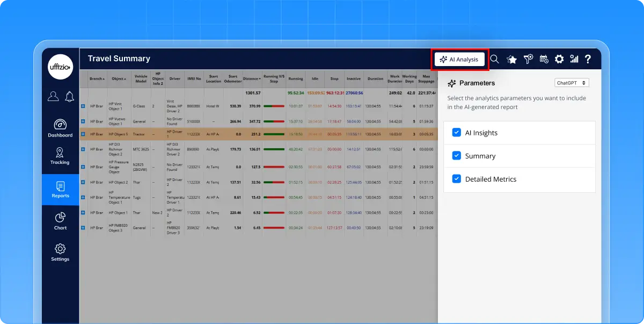Screen dimensions: 644x324
Task: Go to Dashboard in the sidebar
Action: [60, 128]
